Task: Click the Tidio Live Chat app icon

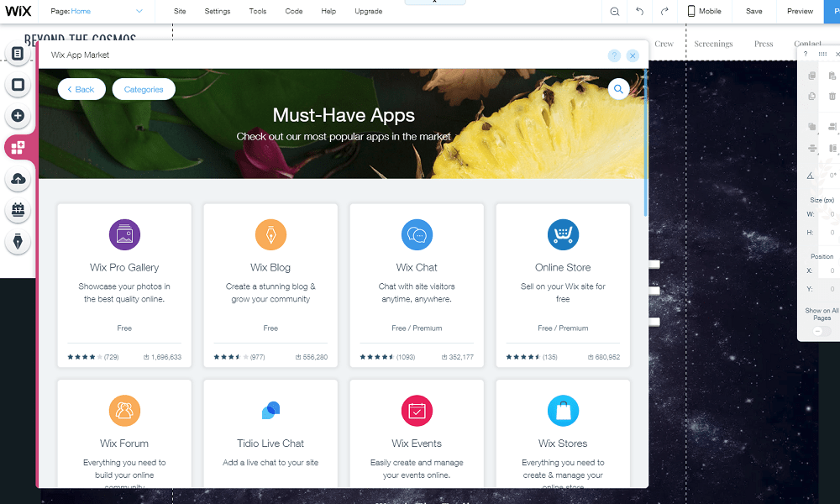Action: pos(270,411)
